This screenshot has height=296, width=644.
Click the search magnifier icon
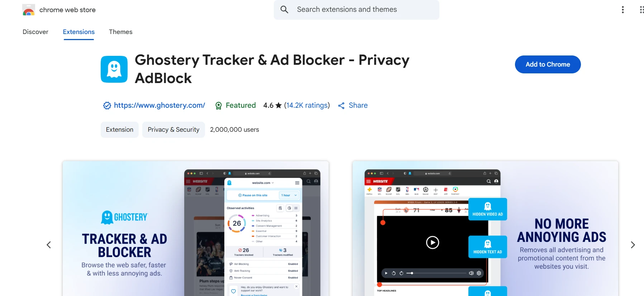(284, 10)
